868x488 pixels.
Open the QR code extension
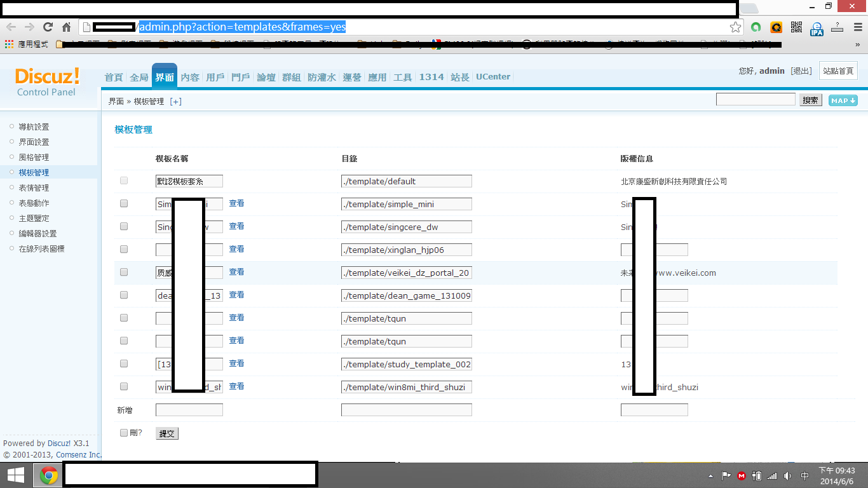click(x=796, y=27)
